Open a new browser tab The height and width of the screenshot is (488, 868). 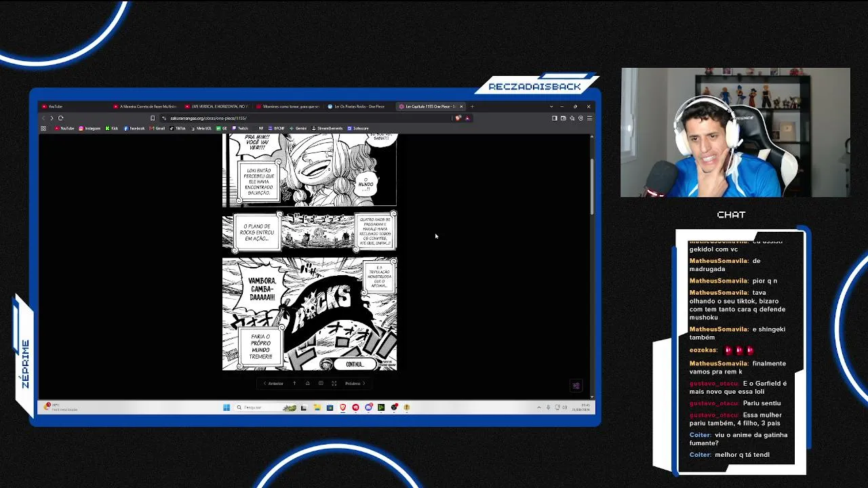click(x=472, y=106)
